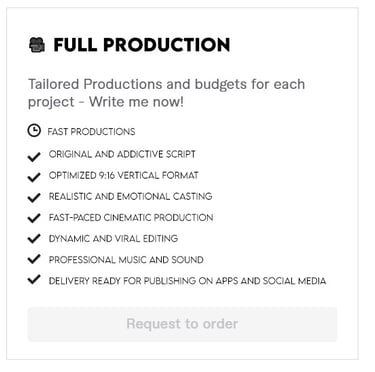The height and width of the screenshot is (372, 375).
Task: Click the REALISTIC AND EMOTIONAL CASTING text
Action: pos(130,196)
